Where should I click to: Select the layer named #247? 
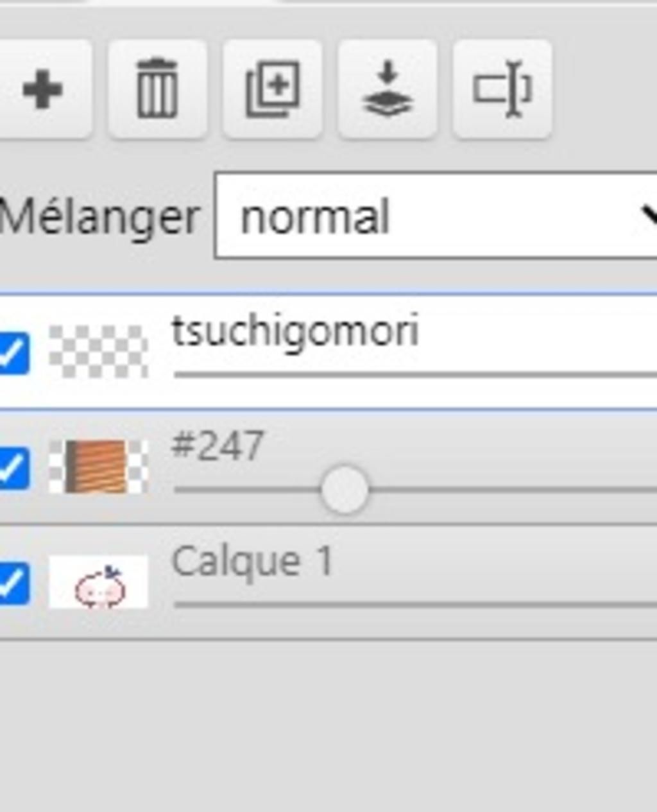pos(218,446)
